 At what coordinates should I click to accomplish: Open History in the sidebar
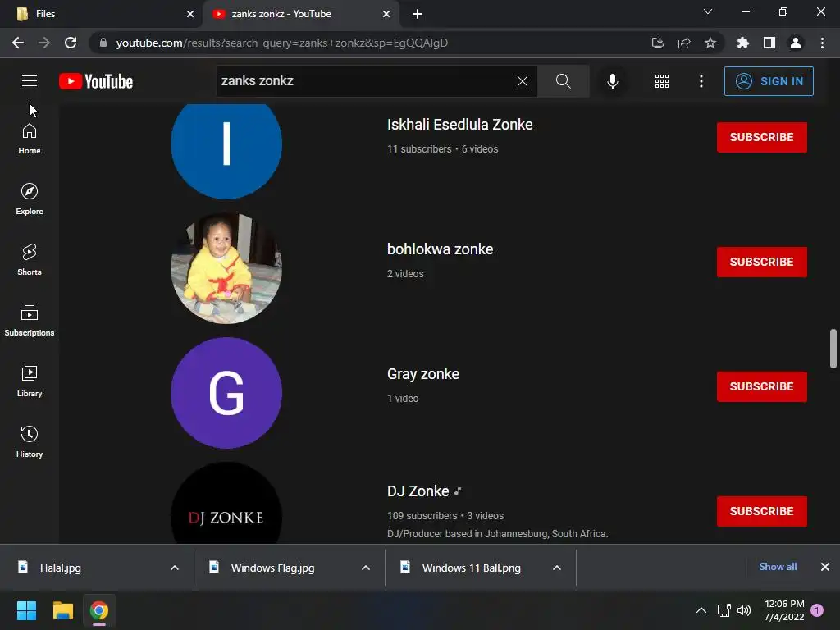click(30, 442)
